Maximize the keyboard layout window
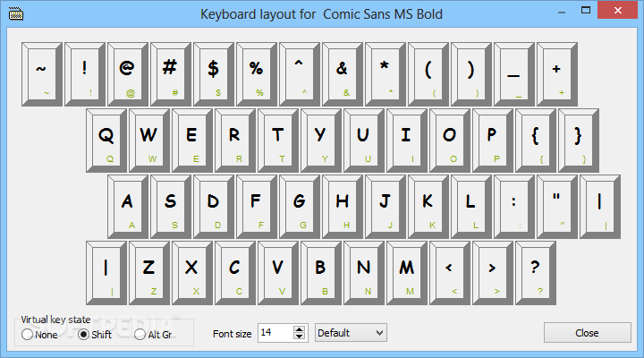 coord(586,10)
